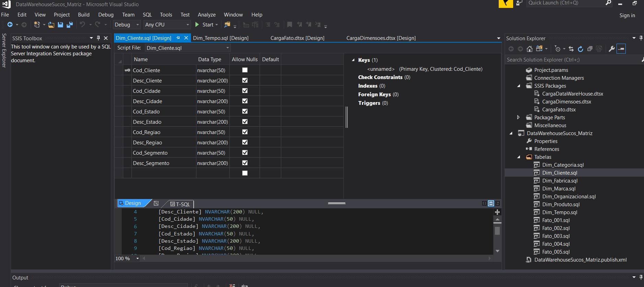Uncheck Allow Nulls for Cod_Estado
Viewport: 644px width, 287px height.
[x=245, y=111]
